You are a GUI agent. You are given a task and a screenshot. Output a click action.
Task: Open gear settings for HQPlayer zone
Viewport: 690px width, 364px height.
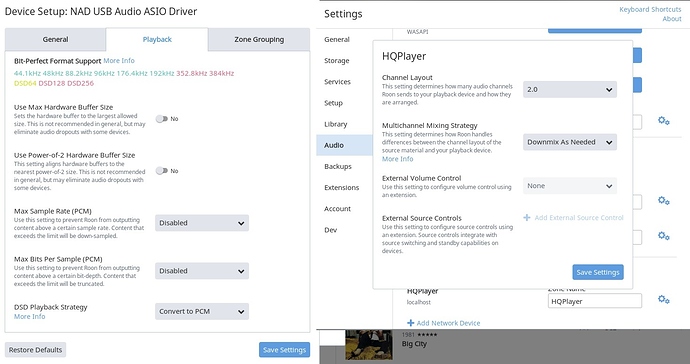click(x=664, y=300)
